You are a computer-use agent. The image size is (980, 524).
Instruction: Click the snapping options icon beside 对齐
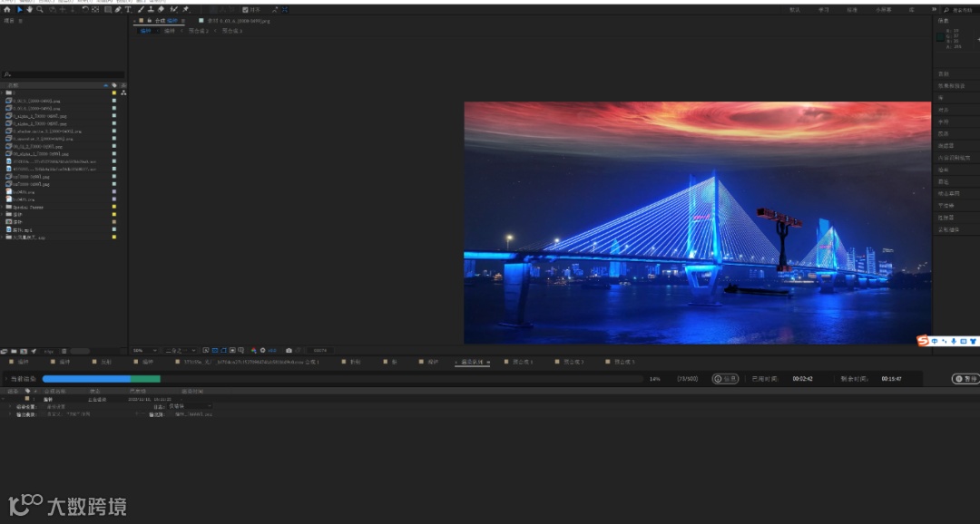click(x=276, y=9)
